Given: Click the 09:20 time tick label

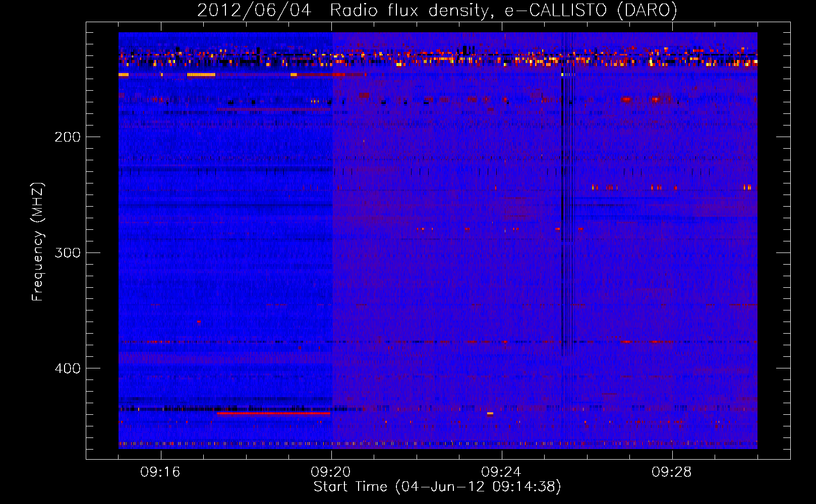Looking at the screenshot, I should click(x=331, y=472).
